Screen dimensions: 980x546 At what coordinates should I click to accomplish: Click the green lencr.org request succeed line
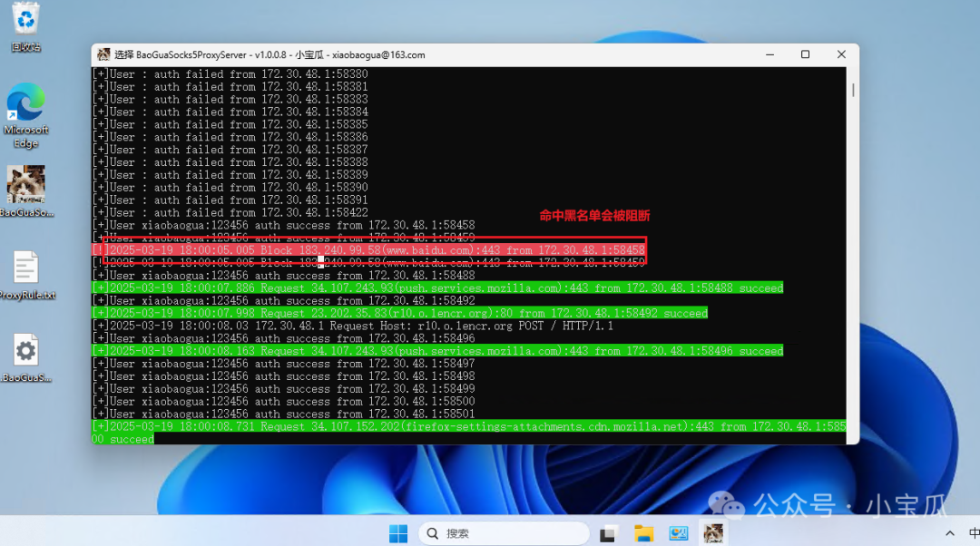pyautogui.click(x=408, y=313)
